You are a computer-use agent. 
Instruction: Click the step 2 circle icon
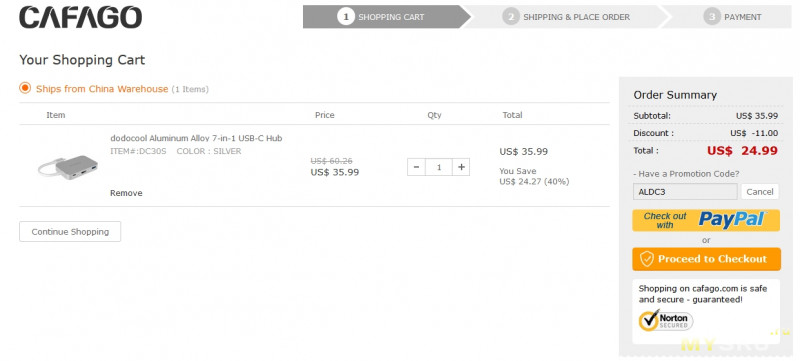point(510,17)
